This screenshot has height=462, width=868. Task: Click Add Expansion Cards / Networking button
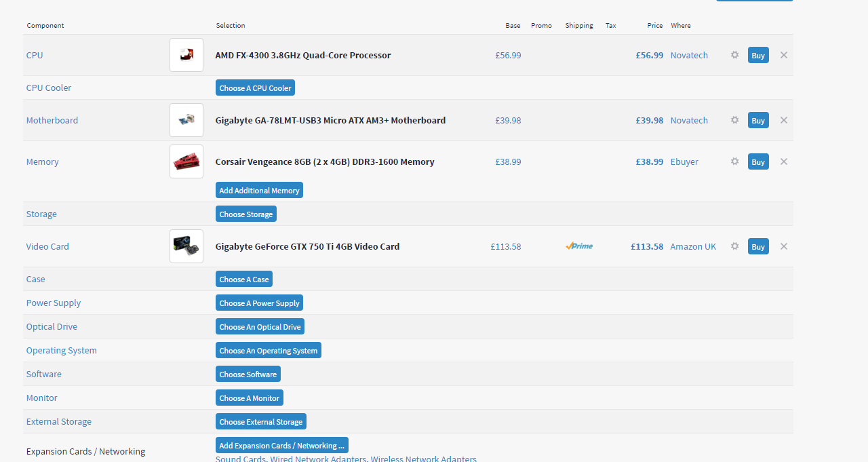282,446
